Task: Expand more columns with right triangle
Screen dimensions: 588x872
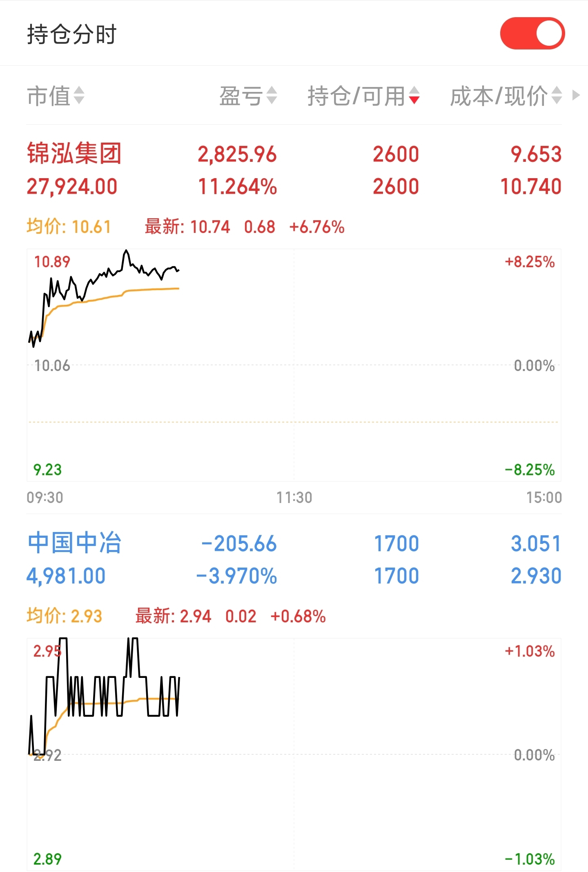Action: coord(576,95)
